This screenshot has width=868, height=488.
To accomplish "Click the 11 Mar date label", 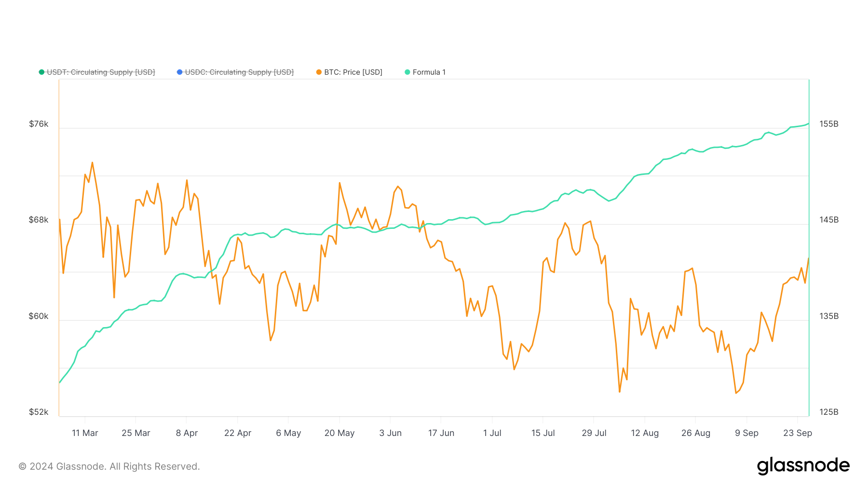I will coord(85,433).
